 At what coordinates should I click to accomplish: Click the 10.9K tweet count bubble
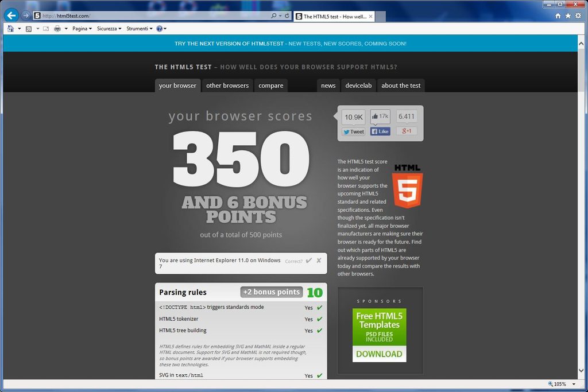[354, 117]
